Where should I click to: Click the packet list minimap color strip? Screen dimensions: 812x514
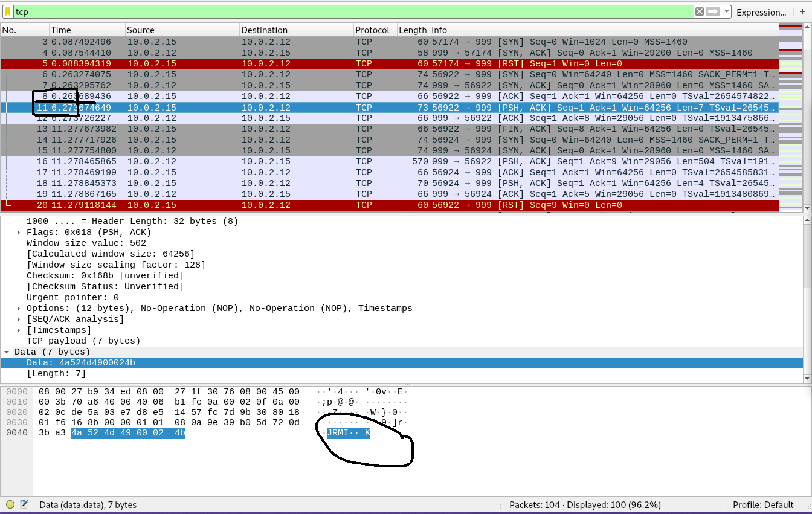click(x=791, y=118)
